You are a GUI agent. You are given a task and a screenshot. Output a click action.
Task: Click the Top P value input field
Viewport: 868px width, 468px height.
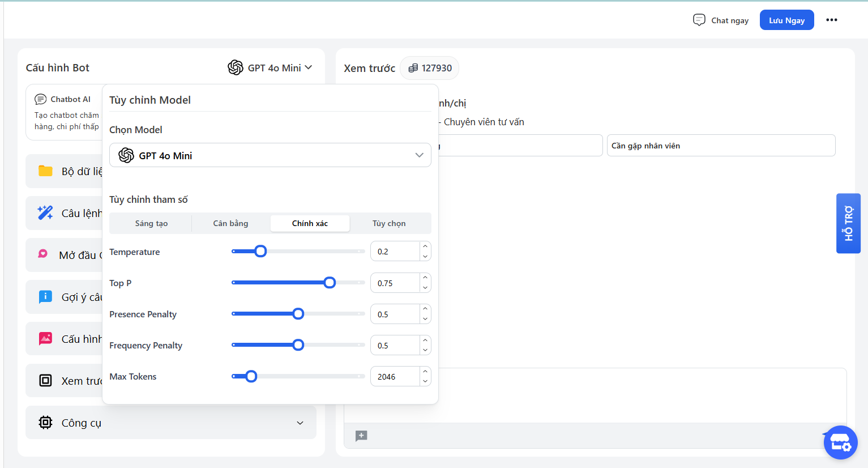click(396, 283)
